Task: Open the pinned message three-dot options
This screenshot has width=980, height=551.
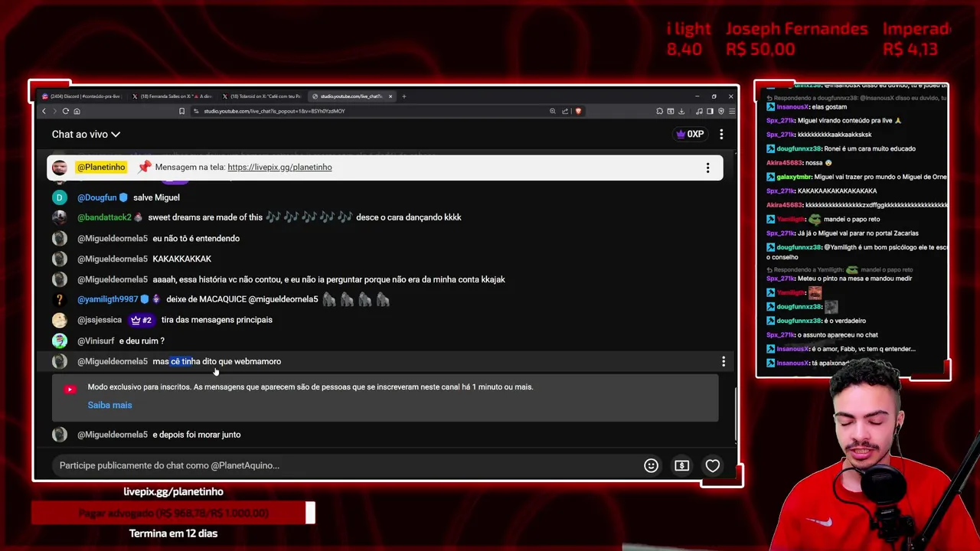Action: (x=707, y=168)
